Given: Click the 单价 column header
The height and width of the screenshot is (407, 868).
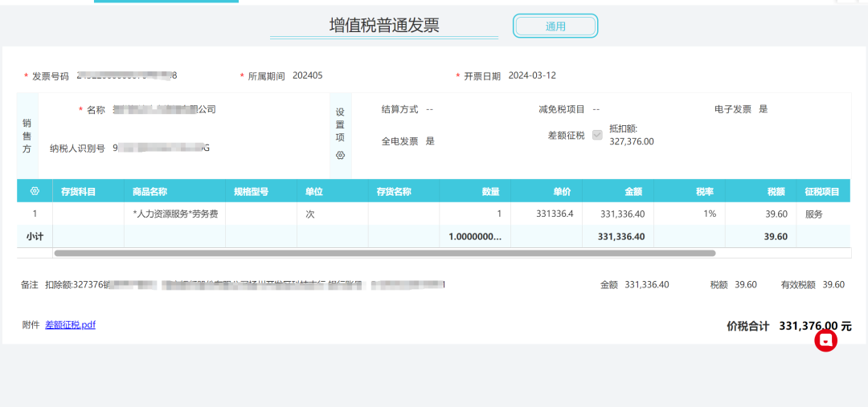Looking at the screenshot, I should [547, 191].
